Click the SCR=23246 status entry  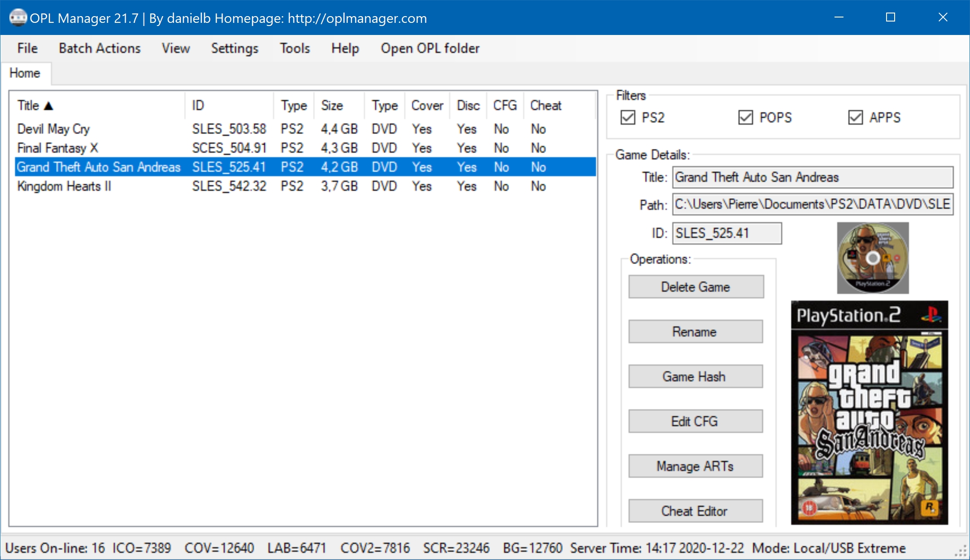tap(456, 548)
